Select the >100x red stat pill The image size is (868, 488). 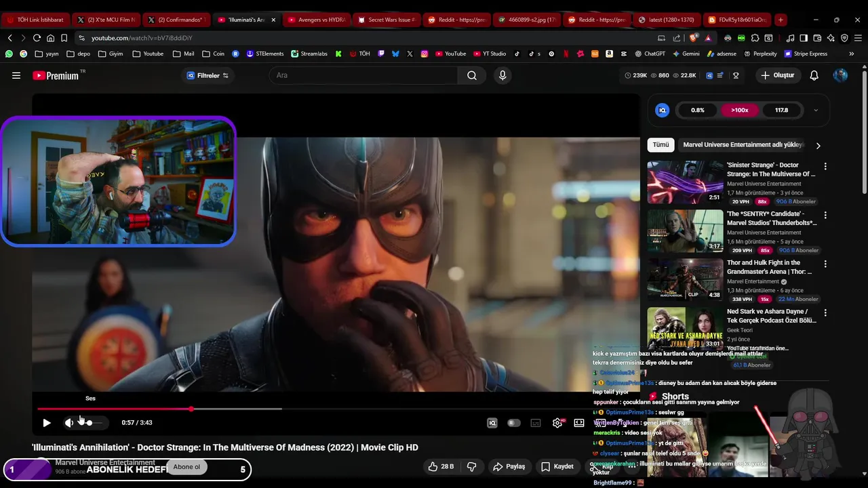[x=739, y=110]
